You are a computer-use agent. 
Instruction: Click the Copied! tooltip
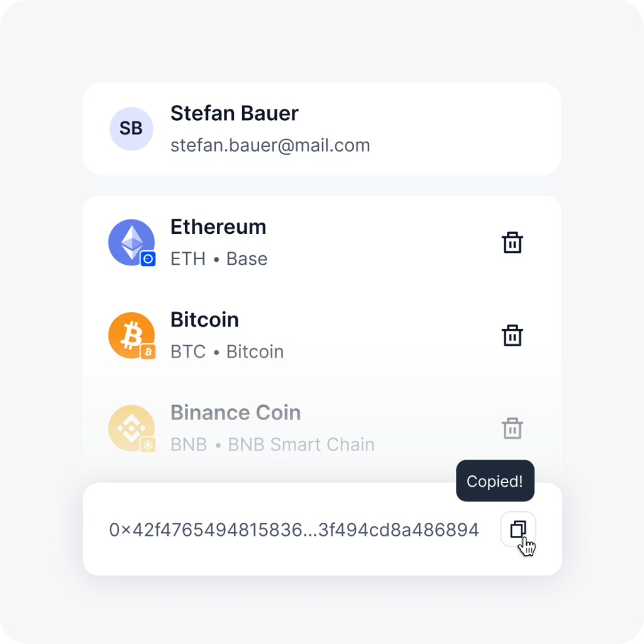[x=495, y=480]
